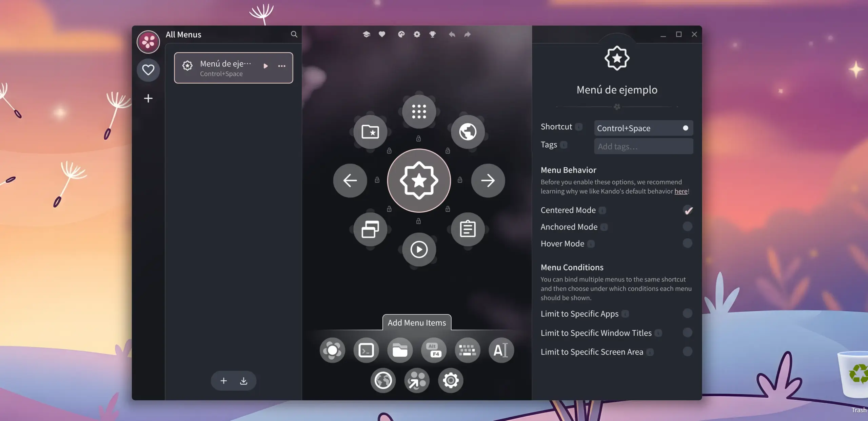Show info tooltip next to Centered Mode
The height and width of the screenshot is (421, 868).
[602, 210]
